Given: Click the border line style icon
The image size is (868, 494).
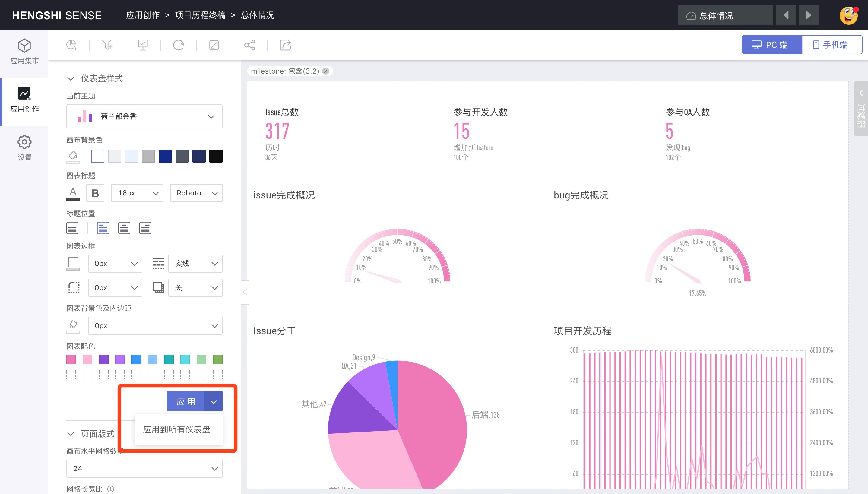Looking at the screenshot, I should click(x=158, y=264).
